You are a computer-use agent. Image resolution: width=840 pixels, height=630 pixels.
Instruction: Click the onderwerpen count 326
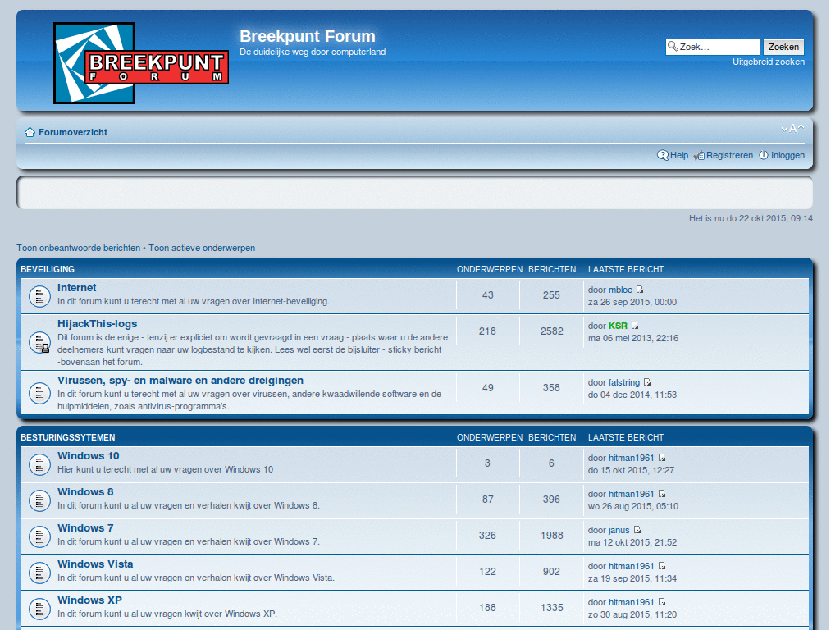pos(487,535)
